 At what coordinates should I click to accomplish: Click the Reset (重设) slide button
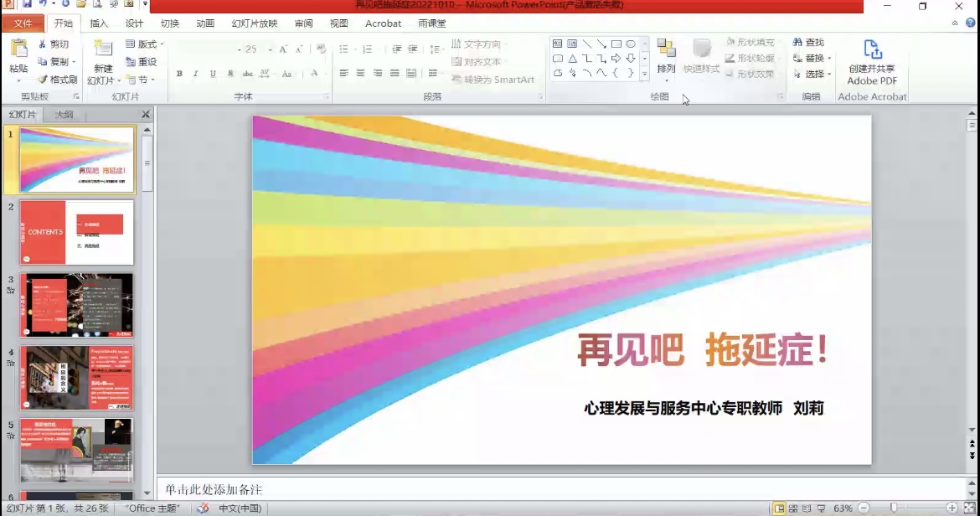click(x=142, y=62)
